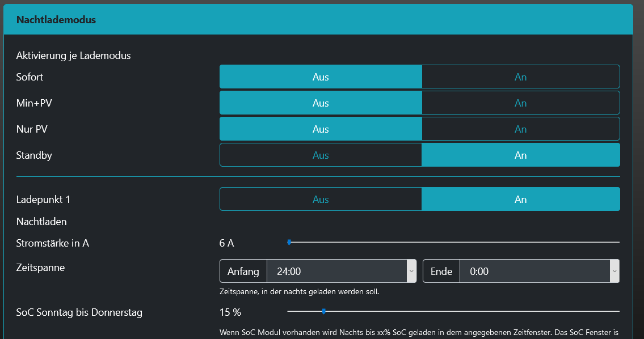
Task: Switch Min+PV to Aus
Action: click(321, 103)
